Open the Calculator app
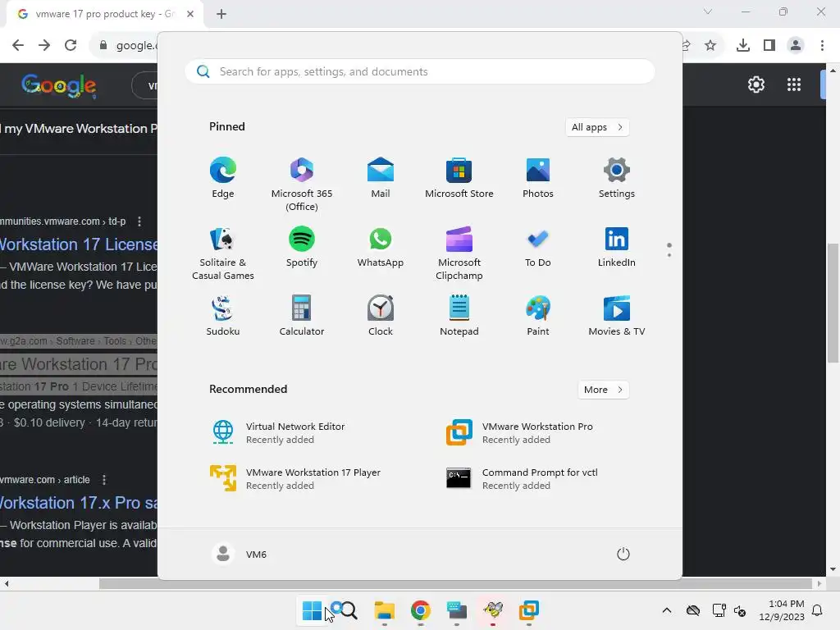 pos(302,316)
